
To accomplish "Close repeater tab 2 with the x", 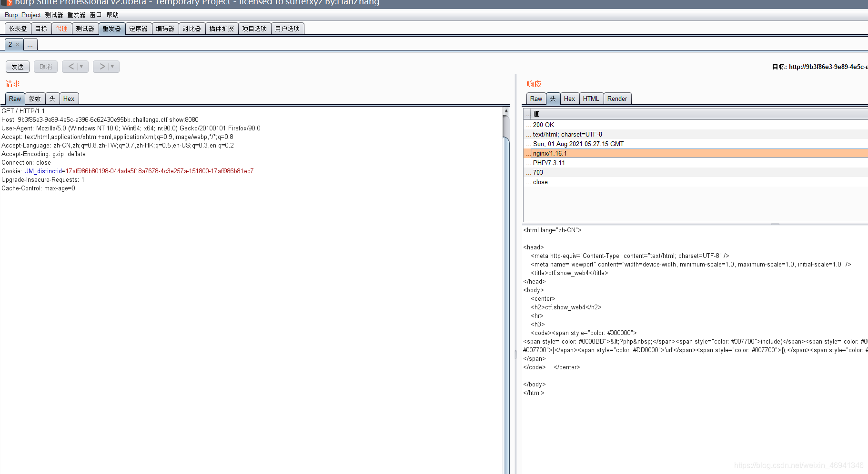I will (18, 44).
